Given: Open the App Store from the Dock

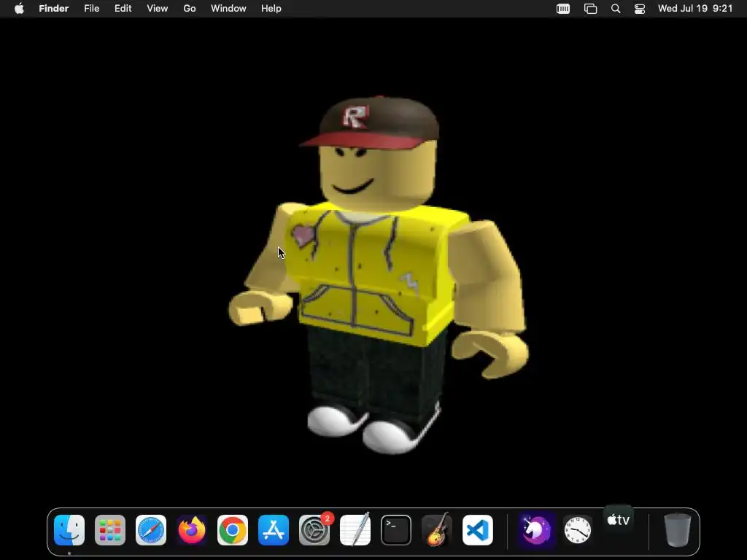Looking at the screenshot, I should click(x=274, y=530).
